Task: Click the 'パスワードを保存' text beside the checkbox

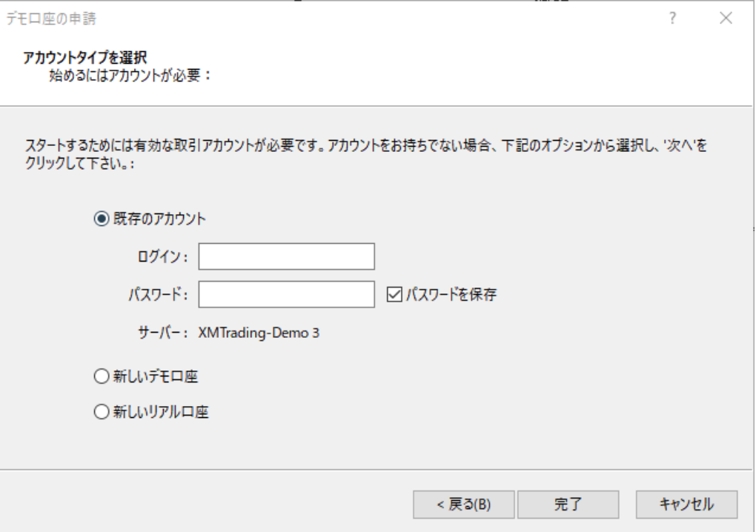Action: point(451,295)
